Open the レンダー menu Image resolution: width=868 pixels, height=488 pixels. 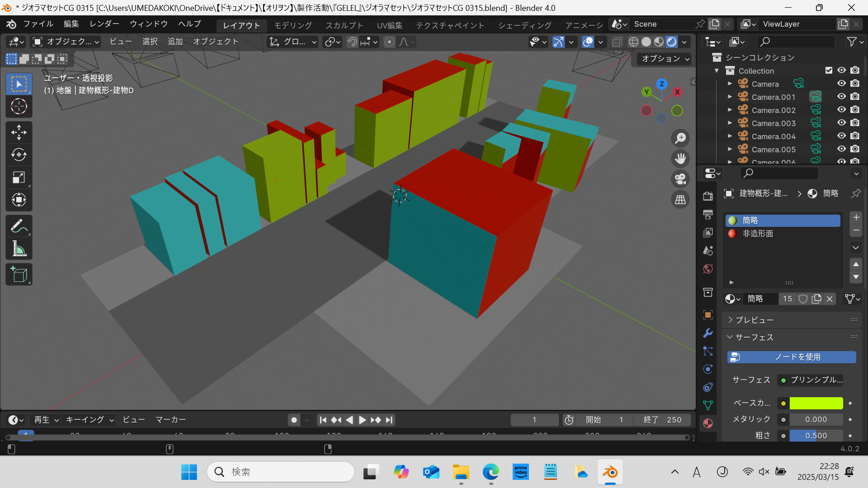click(104, 24)
